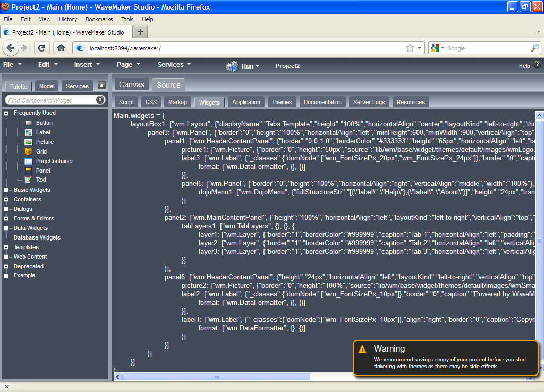Select the Panel widget icon
The width and height of the screenshot is (544, 392).
pyautogui.click(x=29, y=171)
